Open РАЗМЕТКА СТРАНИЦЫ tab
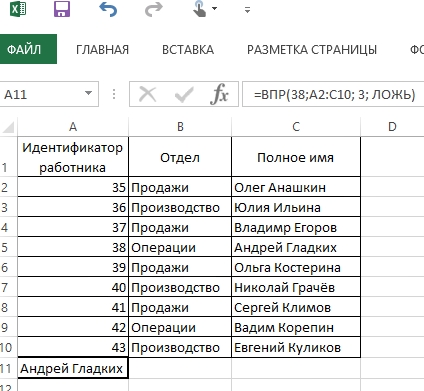 click(x=312, y=50)
